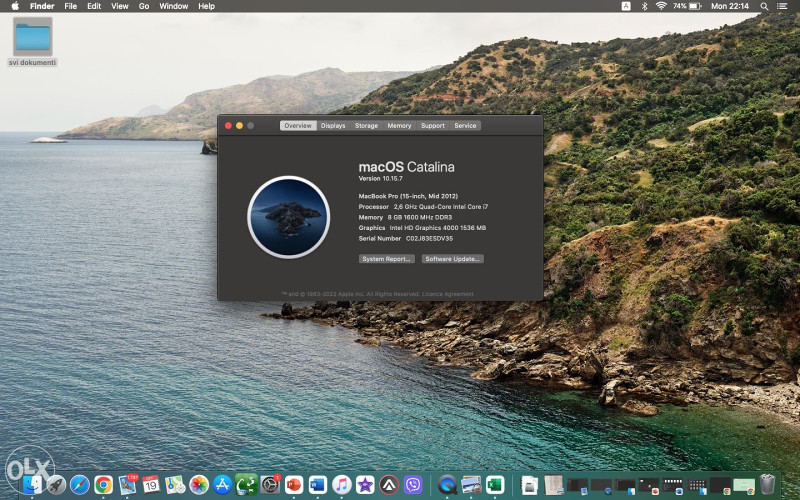Image resolution: width=800 pixels, height=500 pixels.
Task: Open the File menu
Action: coord(70,6)
